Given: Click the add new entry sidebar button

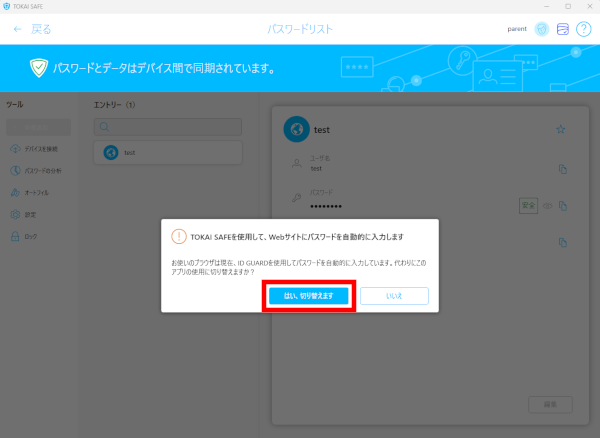Looking at the screenshot, I should (39, 127).
